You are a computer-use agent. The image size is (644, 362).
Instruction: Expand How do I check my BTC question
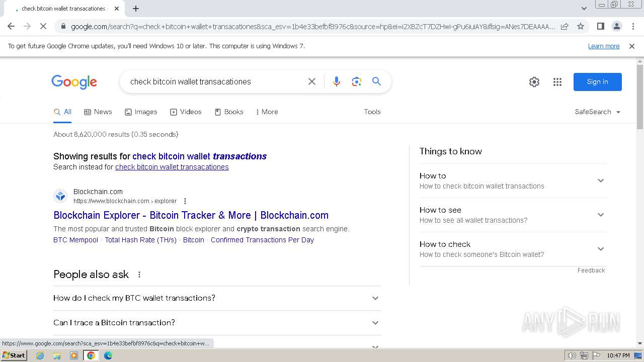[x=217, y=298]
